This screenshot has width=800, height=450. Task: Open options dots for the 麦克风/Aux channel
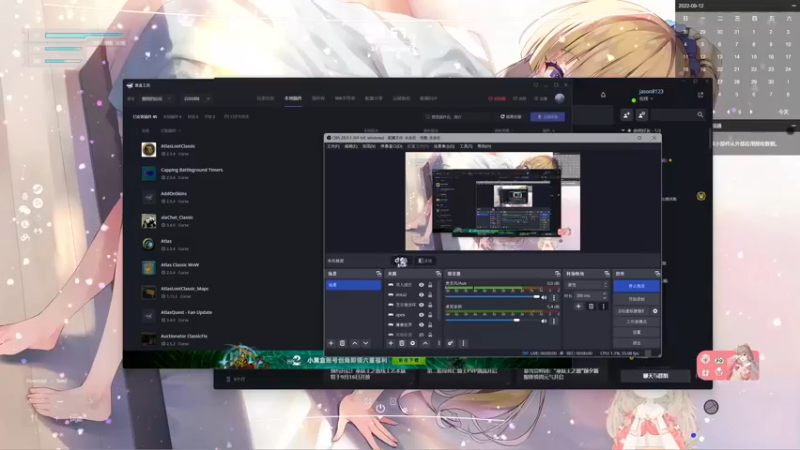(554, 297)
